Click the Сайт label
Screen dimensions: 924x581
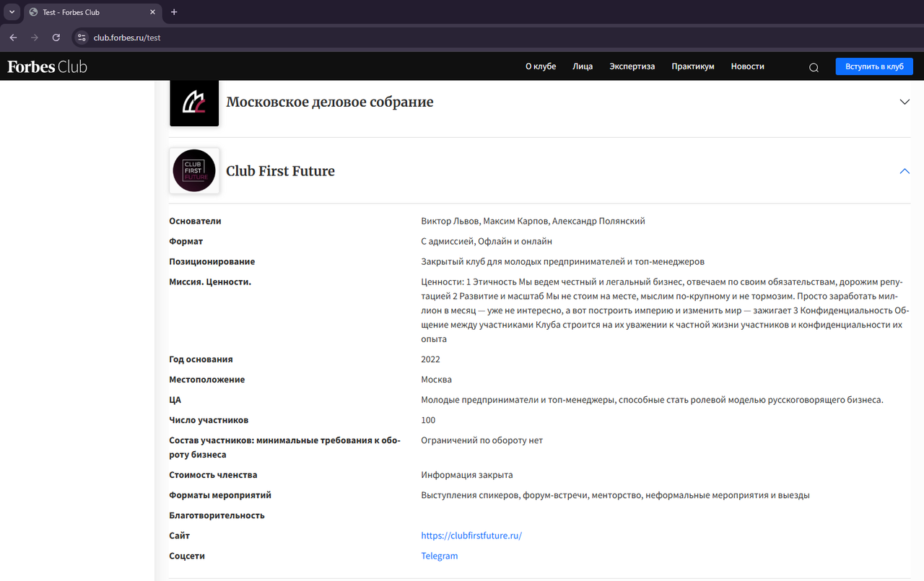click(180, 536)
